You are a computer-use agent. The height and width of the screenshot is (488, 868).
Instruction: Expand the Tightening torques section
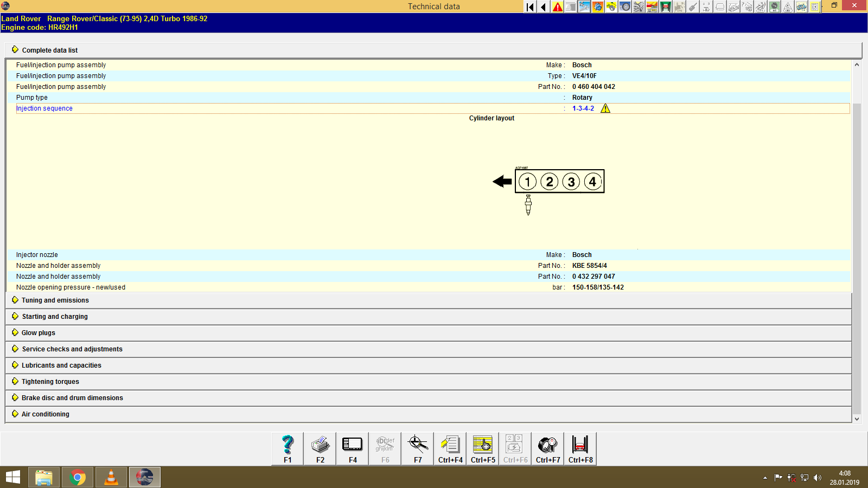49,381
